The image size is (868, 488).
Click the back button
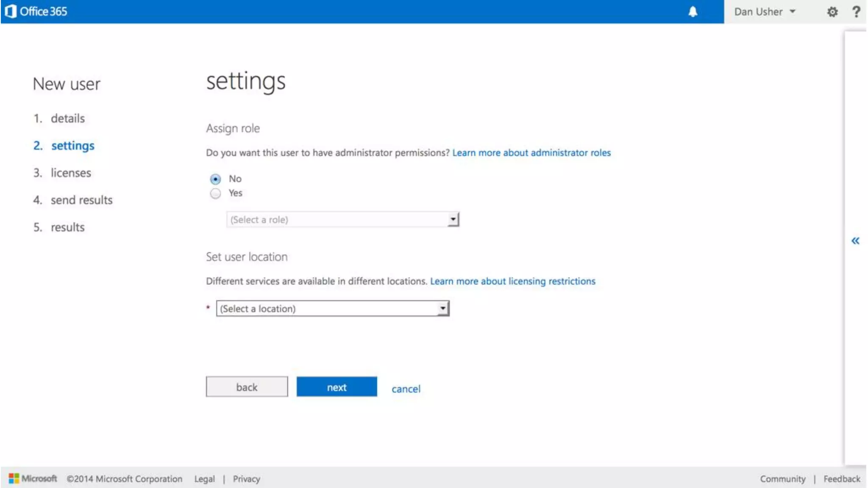(x=247, y=387)
